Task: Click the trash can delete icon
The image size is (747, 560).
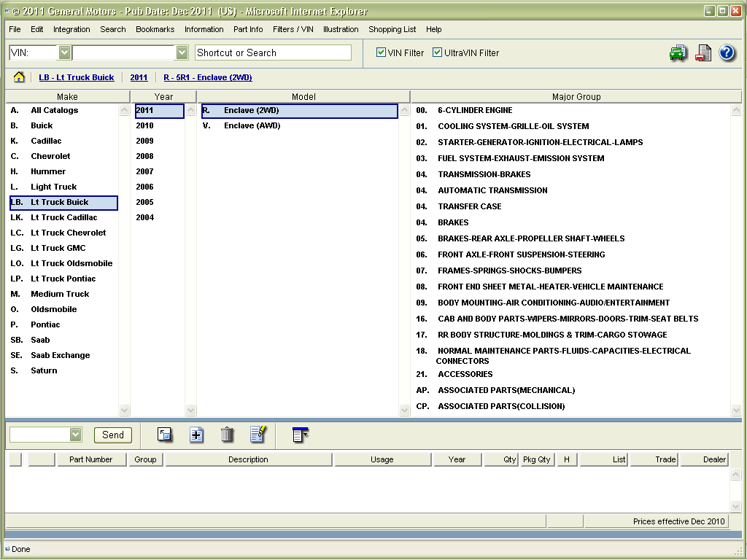Action: click(228, 435)
